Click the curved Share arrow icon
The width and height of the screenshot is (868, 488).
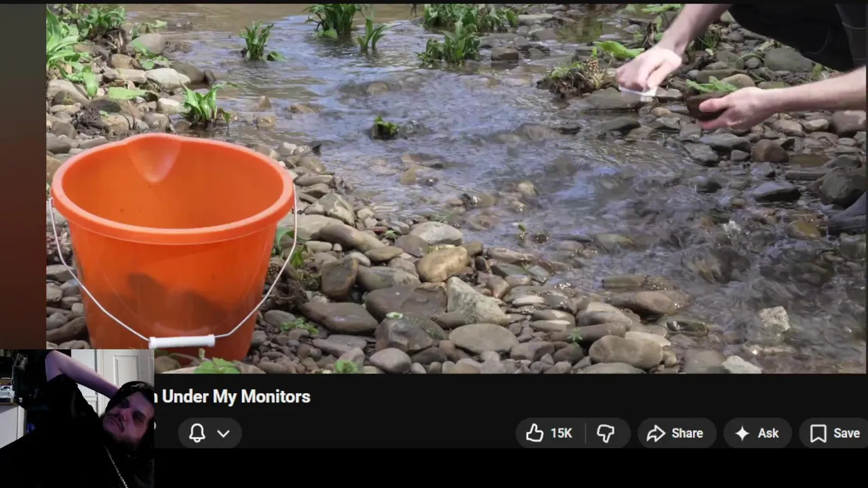(x=656, y=433)
